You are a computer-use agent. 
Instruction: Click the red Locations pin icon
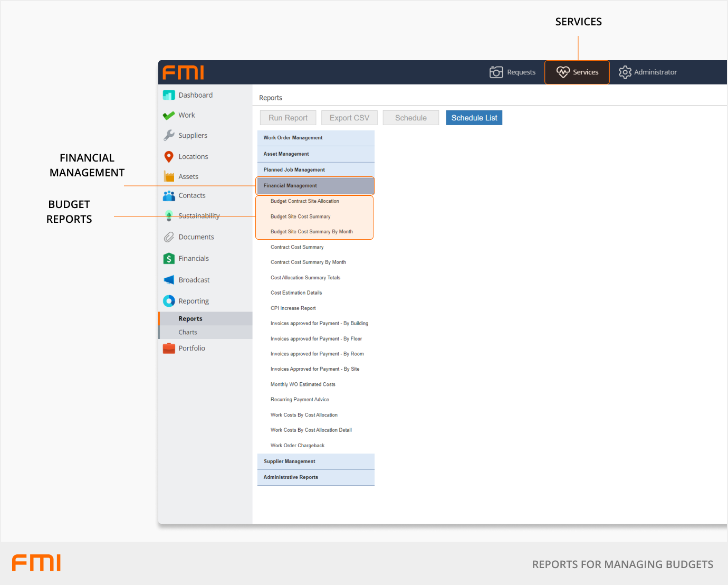[x=169, y=157]
